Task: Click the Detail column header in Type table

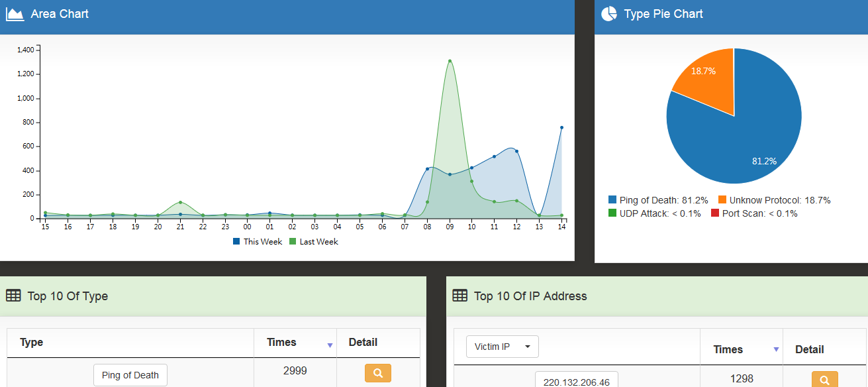Action: coord(363,343)
